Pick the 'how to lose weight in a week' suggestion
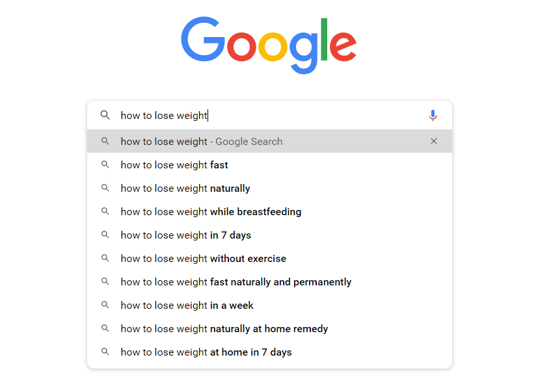Viewport: 538px width, 392px height. pyautogui.click(x=269, y=306)
